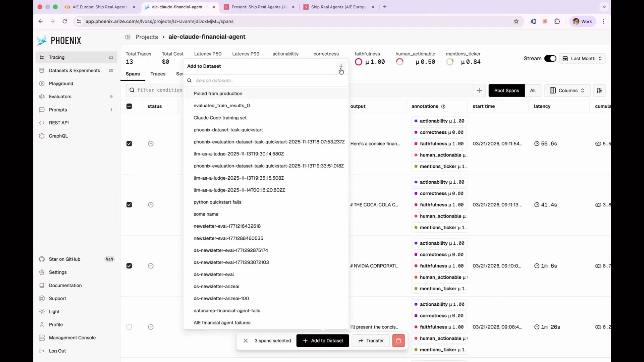Click the status icon of the 1m 26s span
Image resolution: width=644 pixels, height=362 pixels.
click(x=151, y=327)
